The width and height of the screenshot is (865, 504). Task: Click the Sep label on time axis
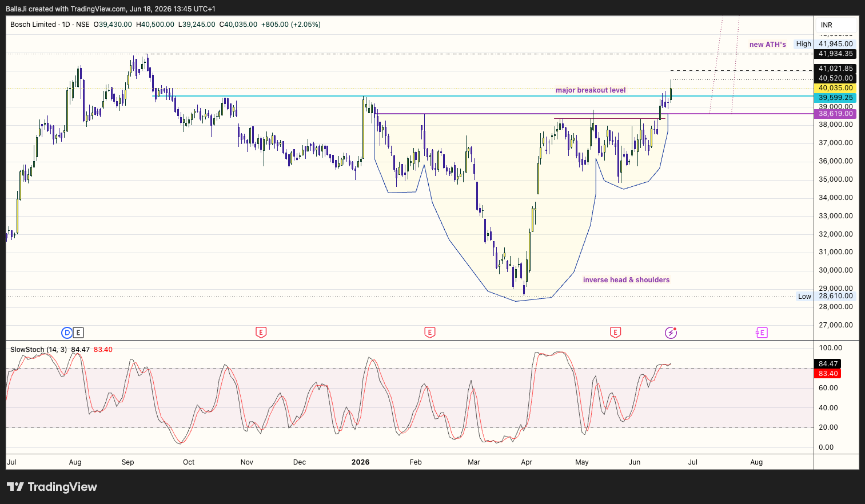click(128, 462)
